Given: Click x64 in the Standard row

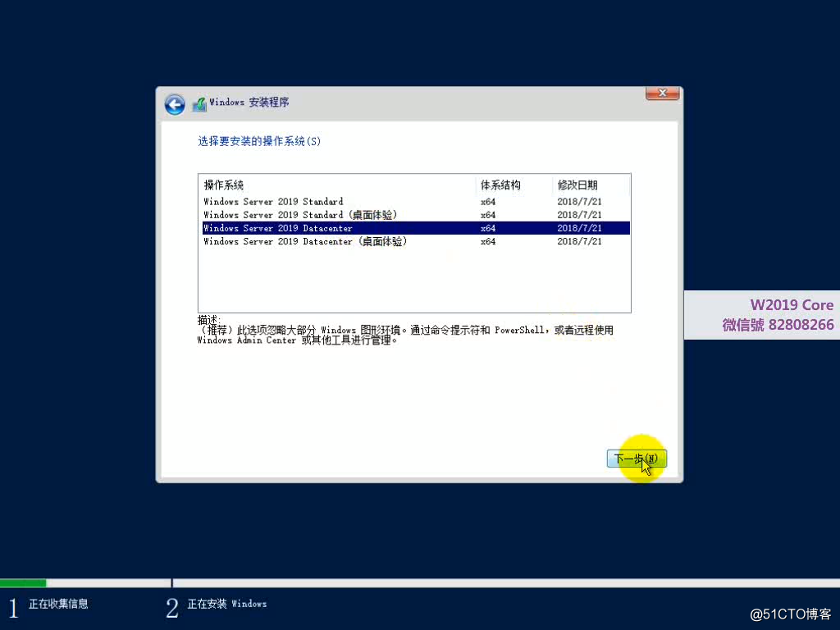Looking at the screenshot, I should 488,202.
